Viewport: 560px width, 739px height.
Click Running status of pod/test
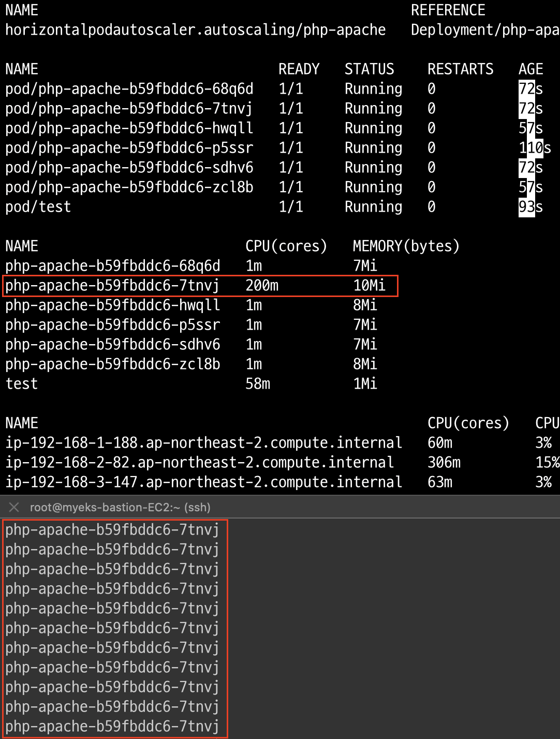[x=374, y=207]
